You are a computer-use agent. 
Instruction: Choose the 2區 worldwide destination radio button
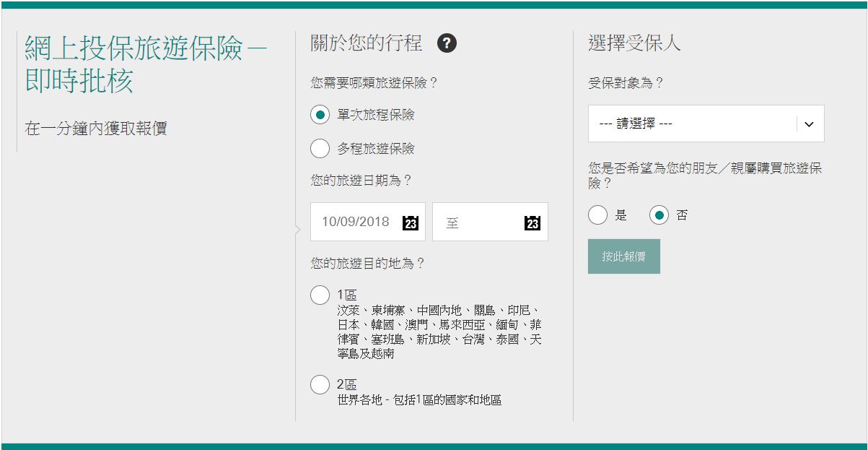coord(320,384)
